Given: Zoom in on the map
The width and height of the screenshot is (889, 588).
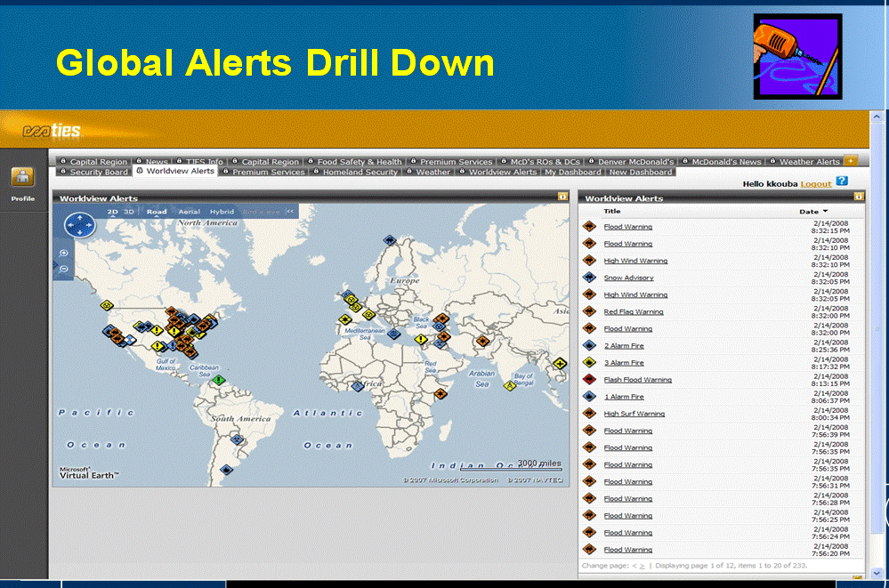Looking at the screenshot, I should coord(63,253).
